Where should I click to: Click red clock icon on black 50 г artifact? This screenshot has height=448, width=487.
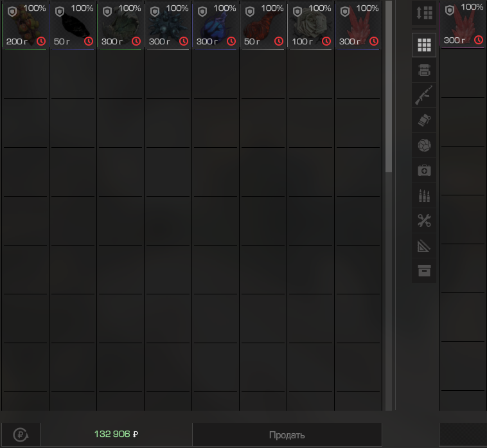point(89,41)
